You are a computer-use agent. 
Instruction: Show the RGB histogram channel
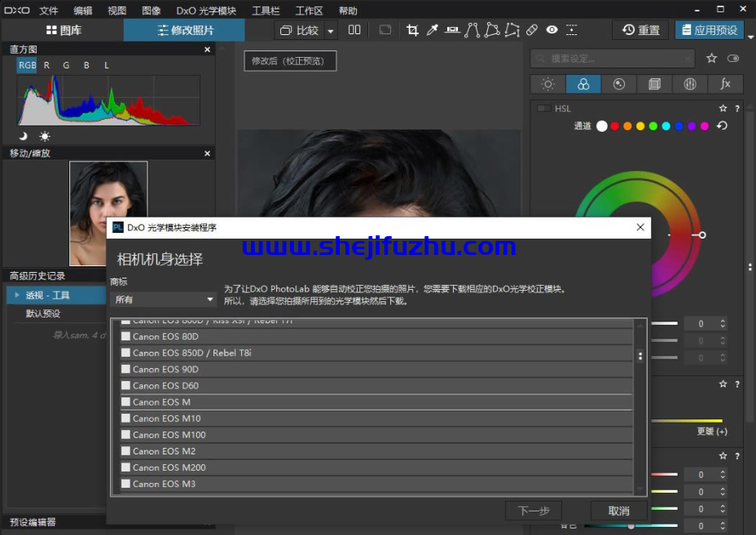[x=27, y=65]
